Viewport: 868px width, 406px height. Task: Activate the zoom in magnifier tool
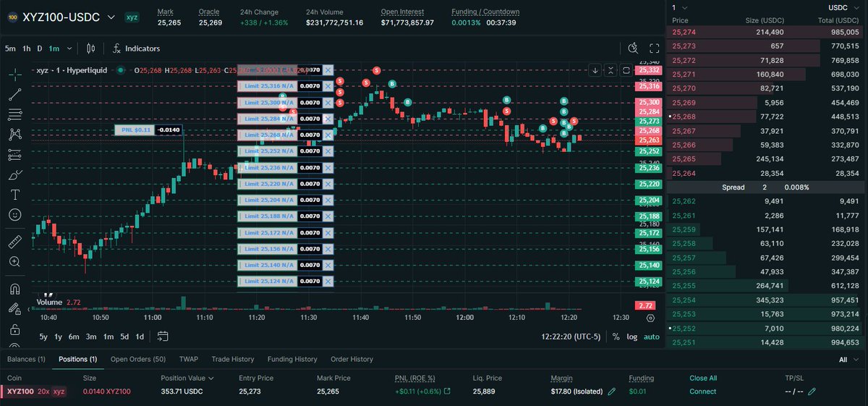(15, 261)
